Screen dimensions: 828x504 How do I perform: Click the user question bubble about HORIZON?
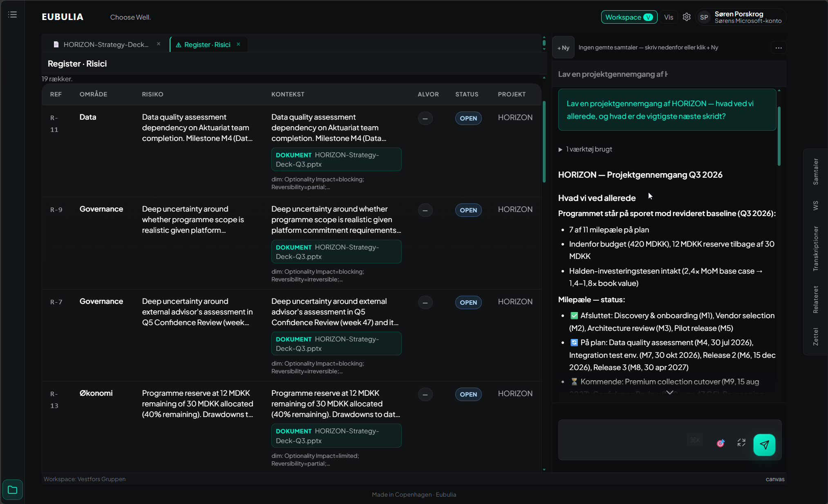click(667, 110)
